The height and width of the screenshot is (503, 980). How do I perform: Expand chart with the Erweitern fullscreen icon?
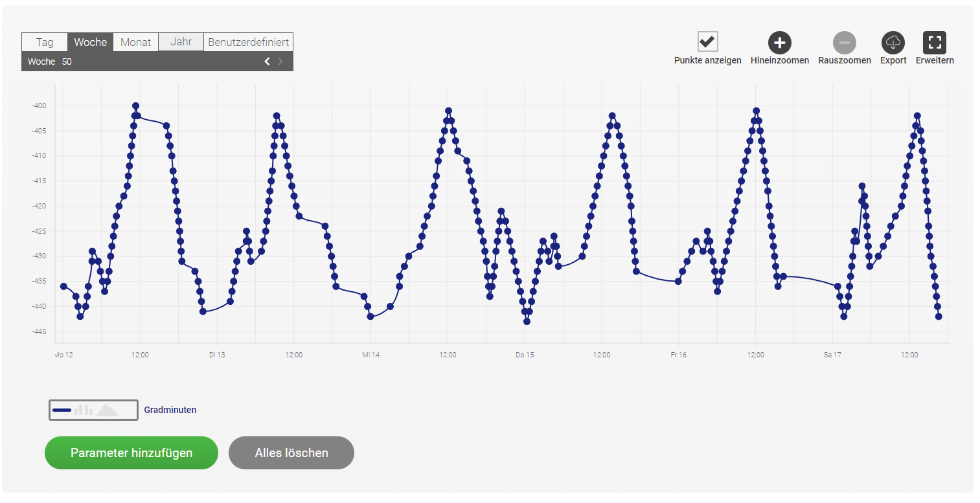click(935, 43)
